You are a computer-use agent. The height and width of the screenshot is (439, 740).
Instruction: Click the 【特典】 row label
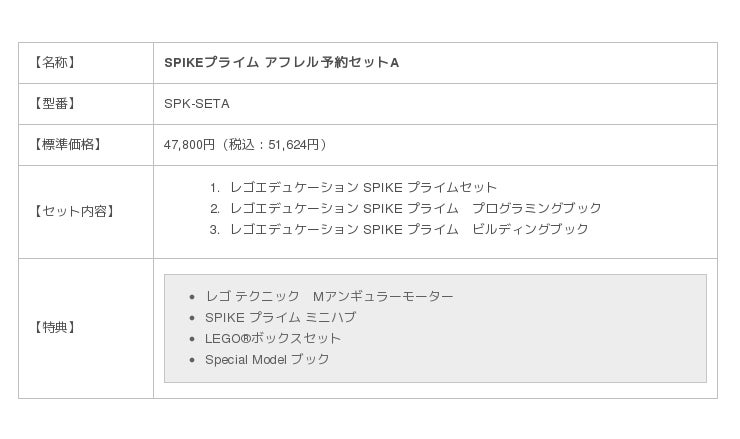[55, 327]
